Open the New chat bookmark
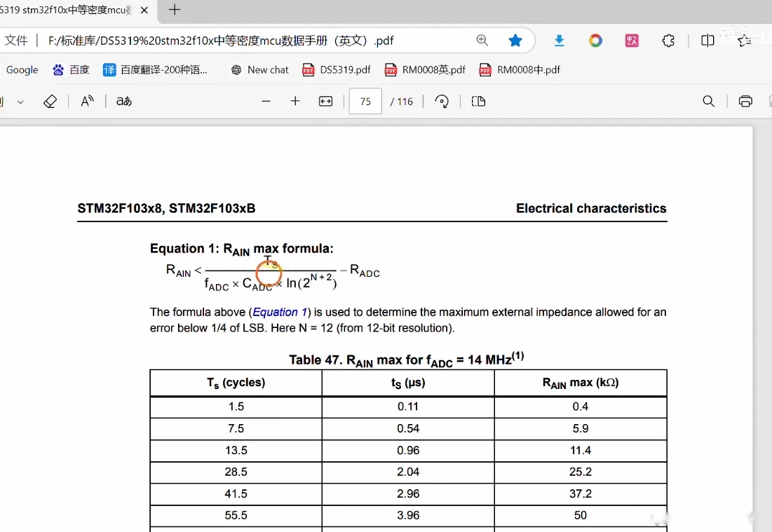 (x=260, y=70)
